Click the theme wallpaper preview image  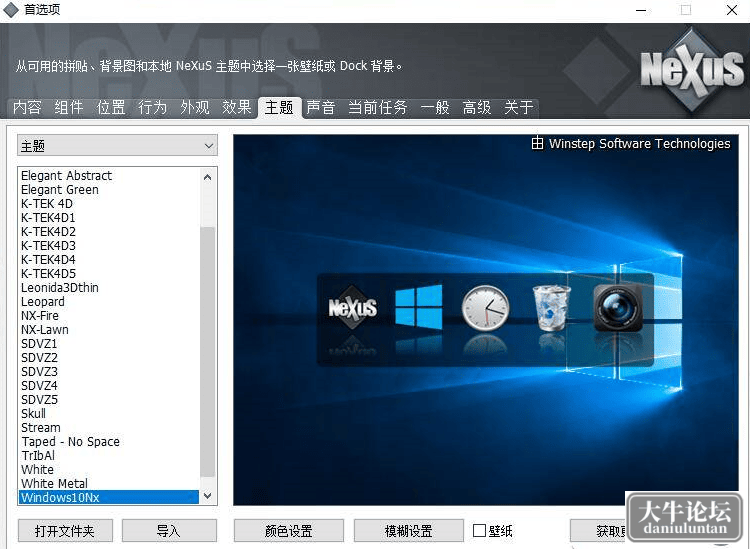486,319
